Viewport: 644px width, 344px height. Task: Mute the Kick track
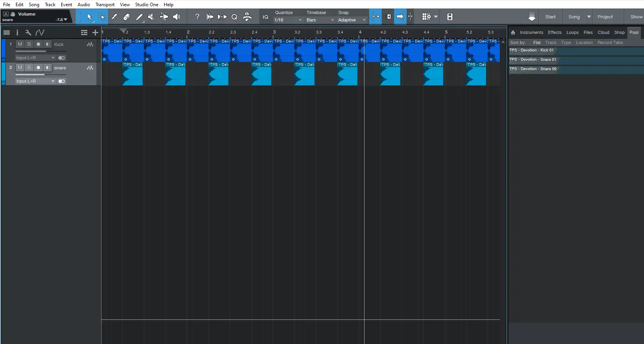click(x=20, y=44)
